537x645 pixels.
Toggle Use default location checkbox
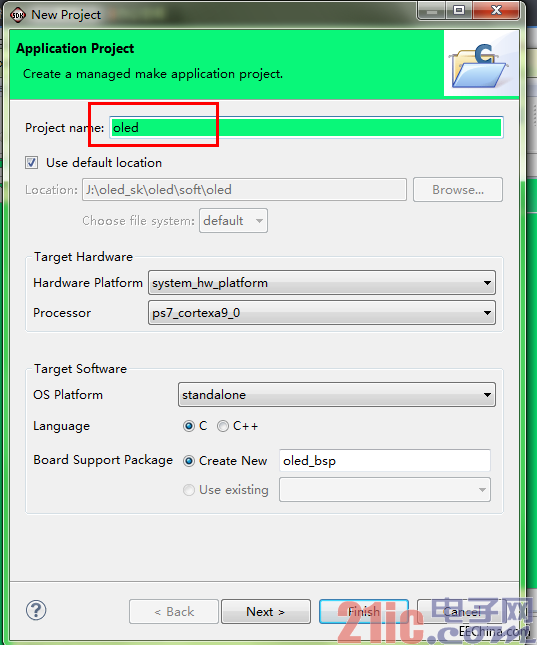[x=32, y=162]
